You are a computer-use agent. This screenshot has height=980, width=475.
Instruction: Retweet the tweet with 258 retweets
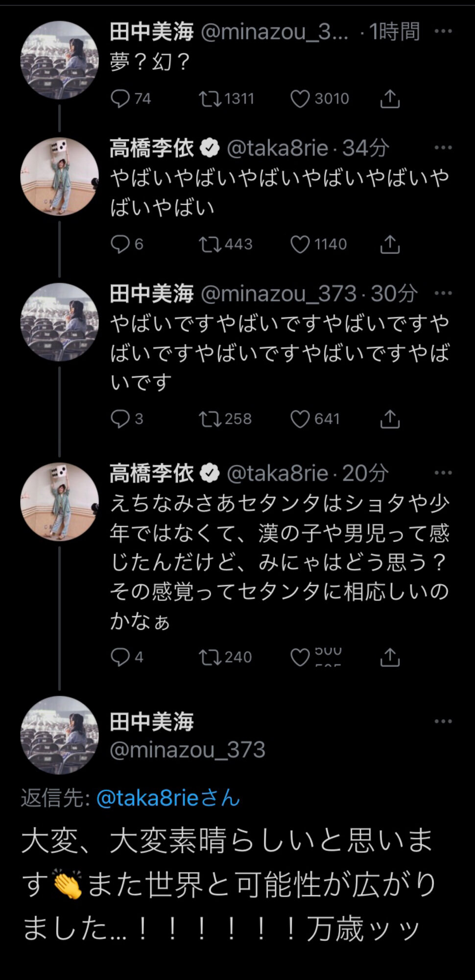210,419
